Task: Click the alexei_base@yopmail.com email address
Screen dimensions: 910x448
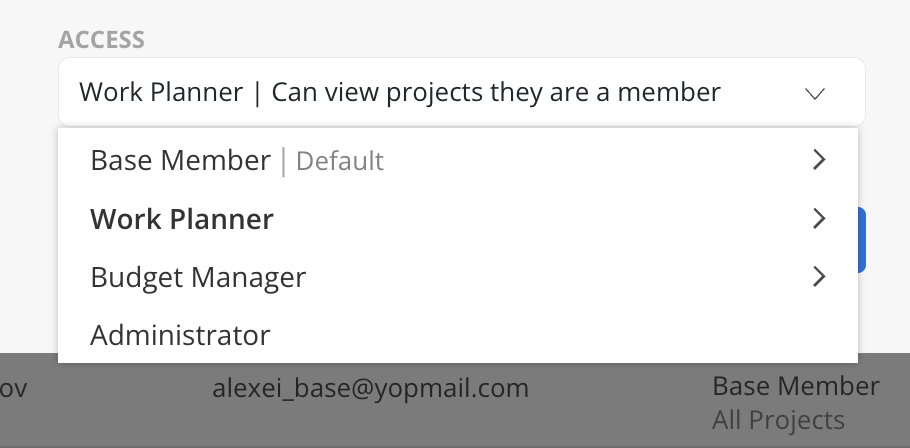Action: (x=370, y=388)
